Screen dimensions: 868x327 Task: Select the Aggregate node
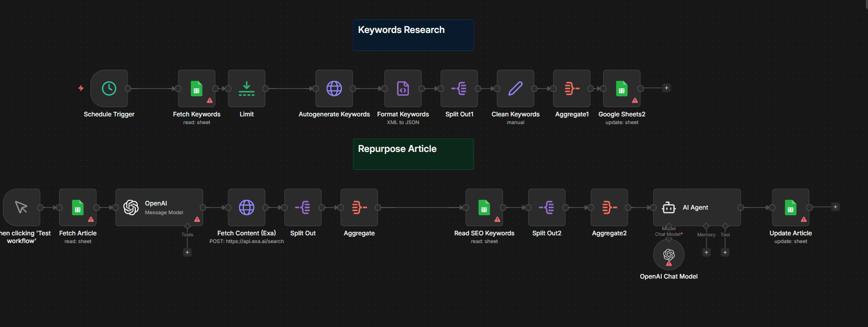[359, 208]
